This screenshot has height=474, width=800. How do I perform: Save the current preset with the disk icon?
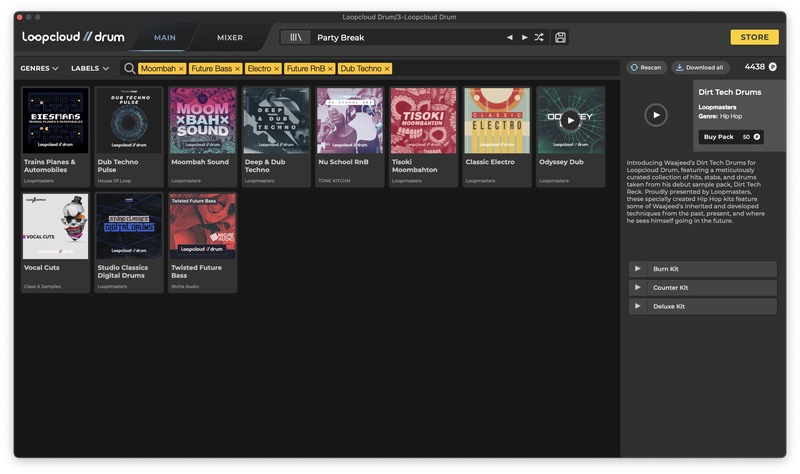pos(560,38)
